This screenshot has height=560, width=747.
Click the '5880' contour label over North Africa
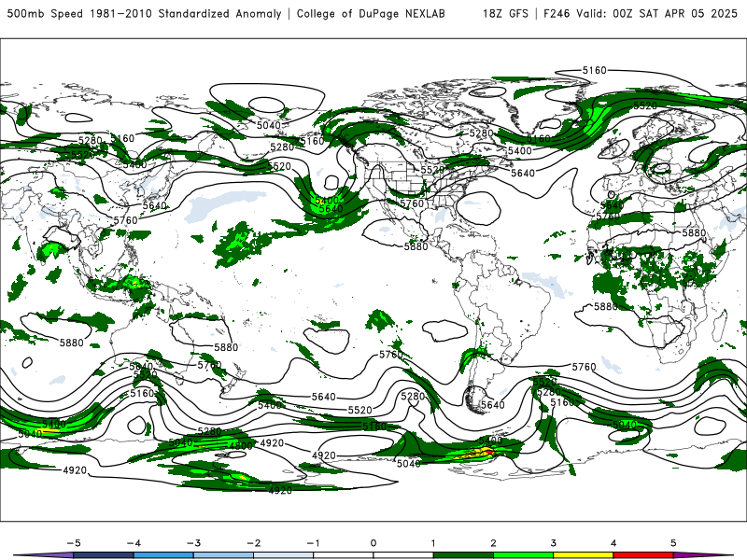coord(694,232)
